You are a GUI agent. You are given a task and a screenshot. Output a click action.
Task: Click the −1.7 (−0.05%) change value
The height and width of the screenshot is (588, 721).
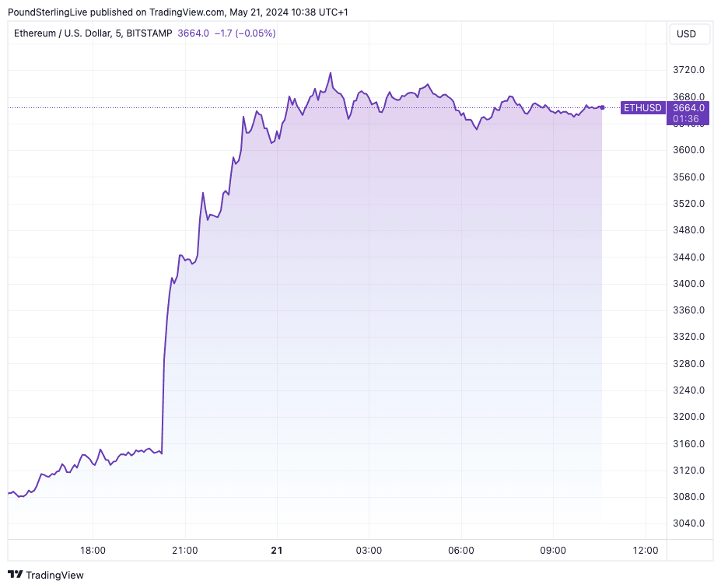coord(245,33)
